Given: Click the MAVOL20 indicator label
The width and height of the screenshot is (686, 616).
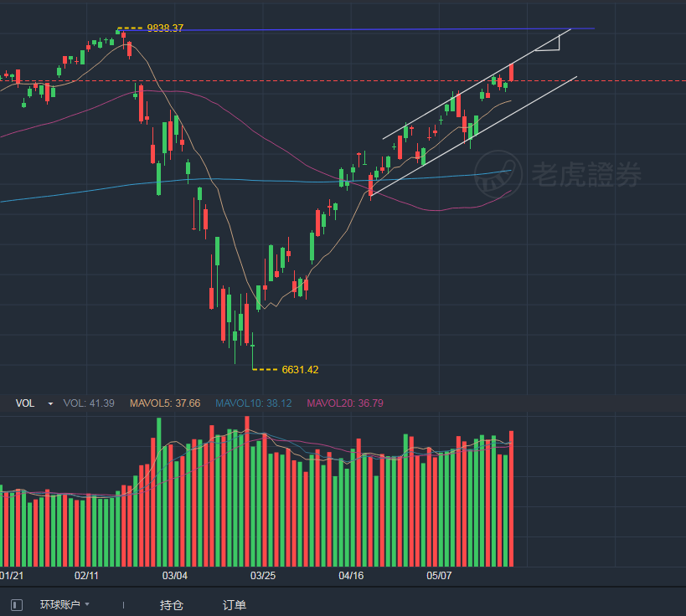Looking at the screenshot, I should click(345, 403).
